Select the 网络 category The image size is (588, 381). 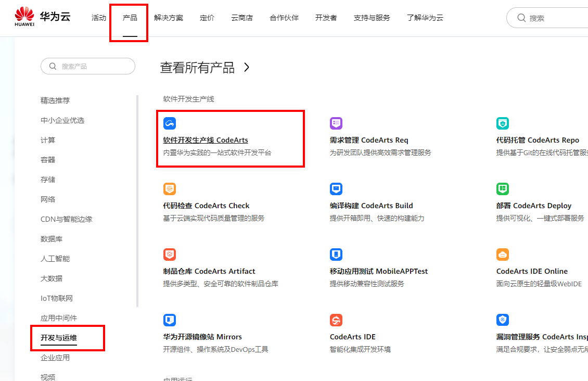pyautogui.click(x=48, y=199)
